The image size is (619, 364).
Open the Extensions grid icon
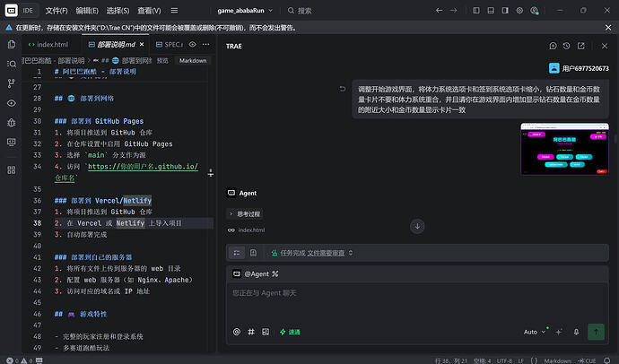(12, 170)
